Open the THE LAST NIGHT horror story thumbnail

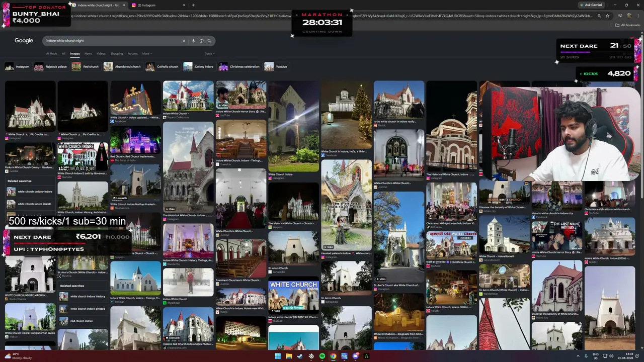[x=557, y=235]
